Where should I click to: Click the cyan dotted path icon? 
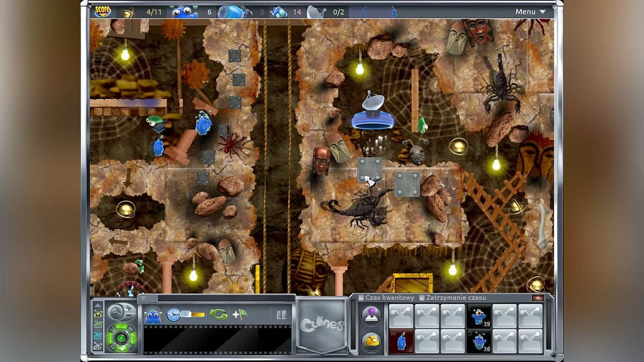click(x=98, y=336)
